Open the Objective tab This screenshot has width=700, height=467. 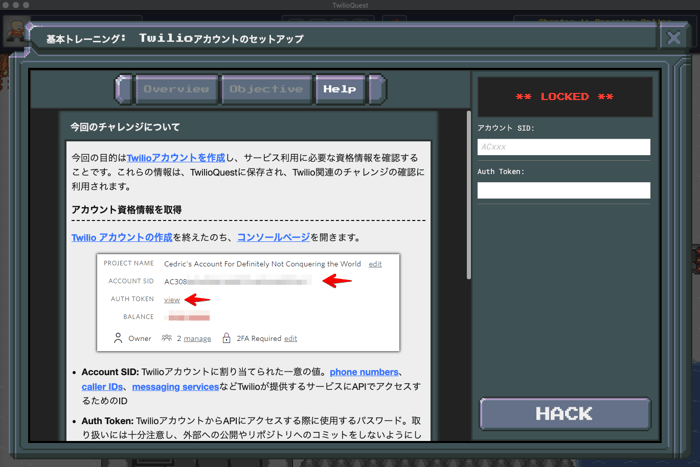(266, 89)
